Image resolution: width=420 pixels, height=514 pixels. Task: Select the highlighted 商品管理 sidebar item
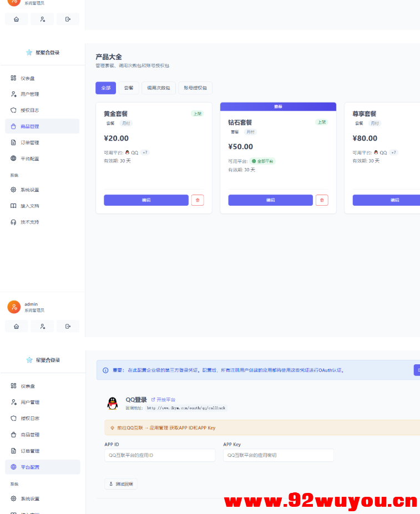pyautogui.click(x=42, y=126)
